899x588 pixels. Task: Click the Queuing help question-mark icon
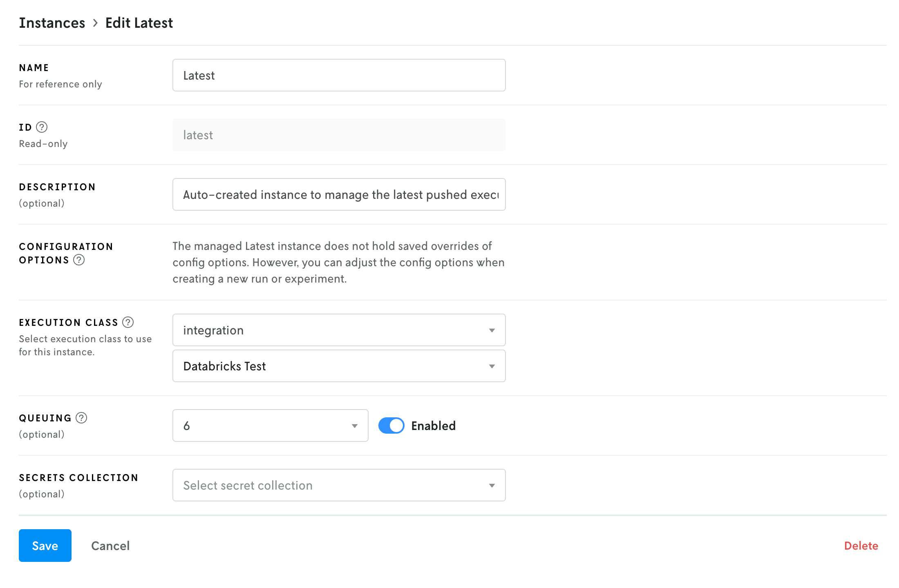click(x=81, y=418)
